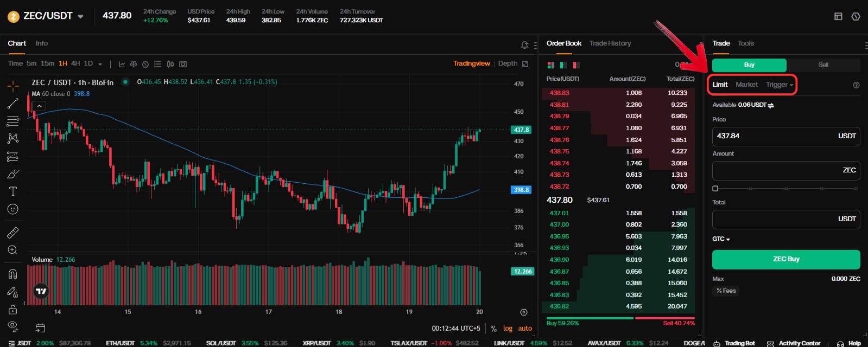Toggle auto scale on chart
This screenshot has width=868, height=347.
point(525,329)
